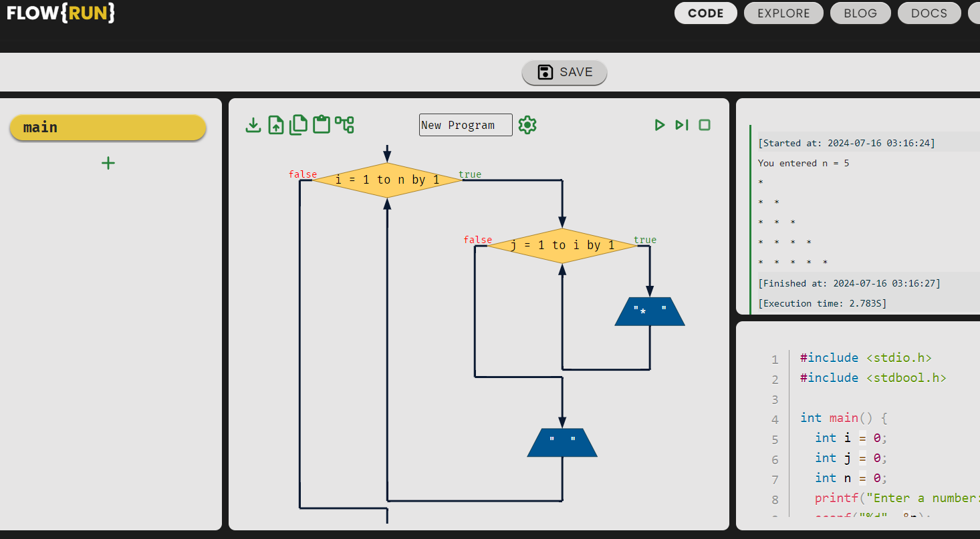The width and height of the screenshot is (980, 539).
Task: Click the New Program name field
Action: [x=465, y=125]
